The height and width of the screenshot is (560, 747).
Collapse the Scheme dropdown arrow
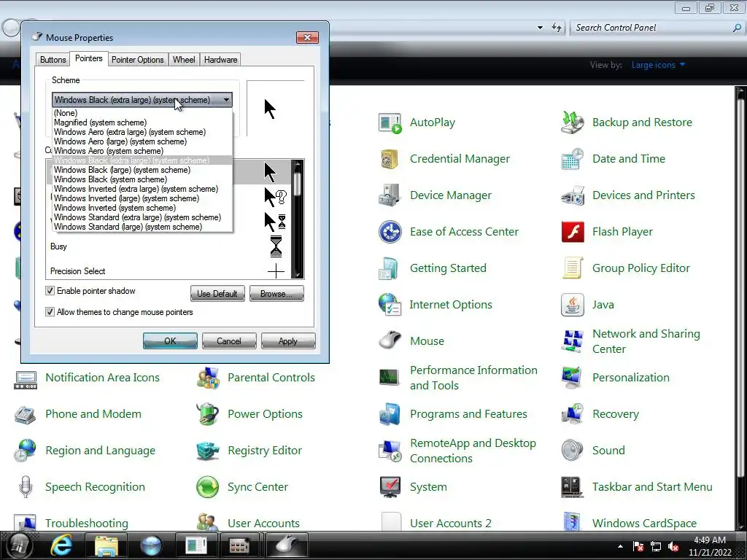[226, 100]
